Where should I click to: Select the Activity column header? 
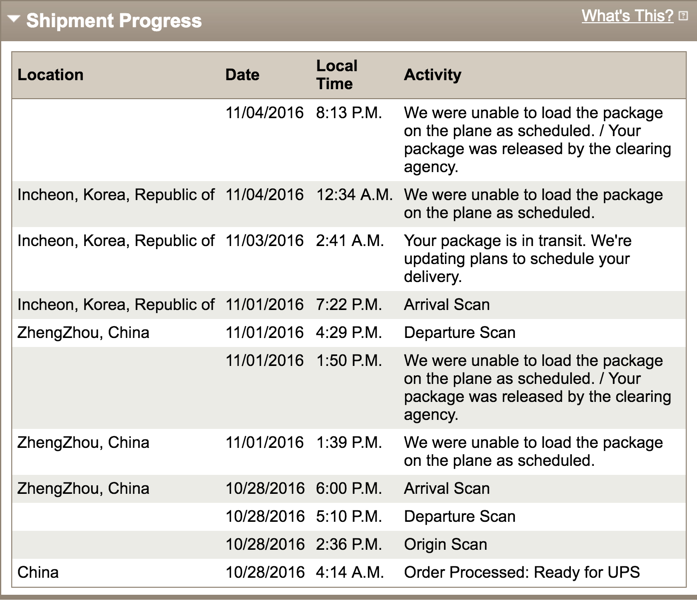tap(433, 75)
